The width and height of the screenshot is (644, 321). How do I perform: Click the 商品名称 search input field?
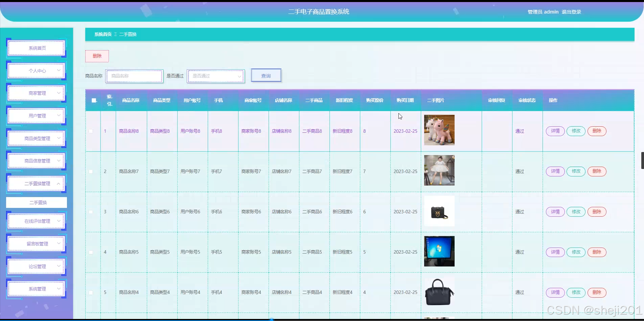point(134,76)
